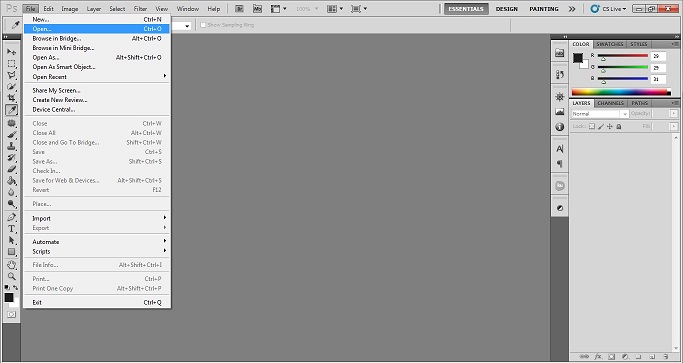This screenshot has height=363, width=683.
Task: Toggle Lock all padlock icon
Action: (619, 126)
